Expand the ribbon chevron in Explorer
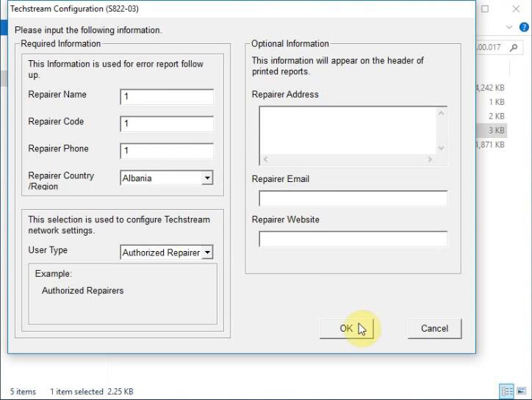This screenshot has width=532, height=400. 509,26
